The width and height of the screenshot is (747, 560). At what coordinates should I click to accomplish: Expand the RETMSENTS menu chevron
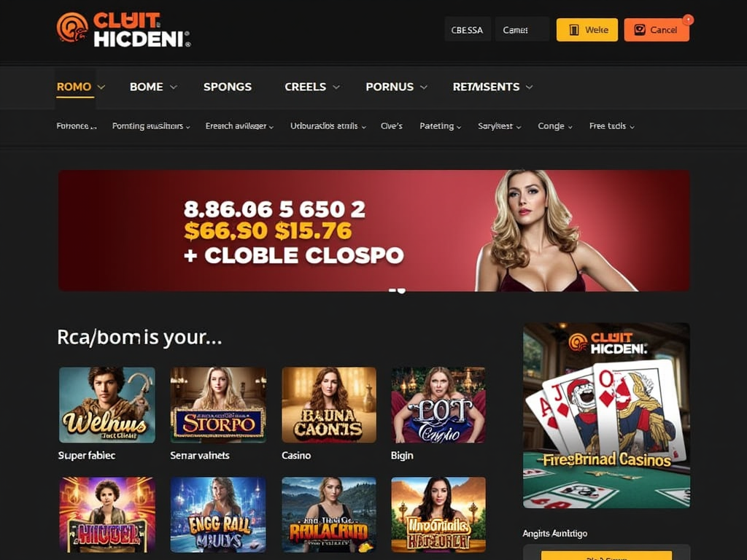tap(529, 87)
